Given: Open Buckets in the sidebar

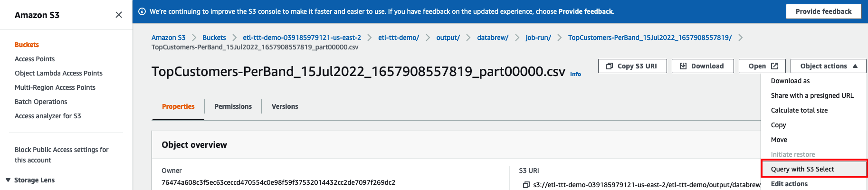Looking at the screenshot, I should [x=27, y=45].
